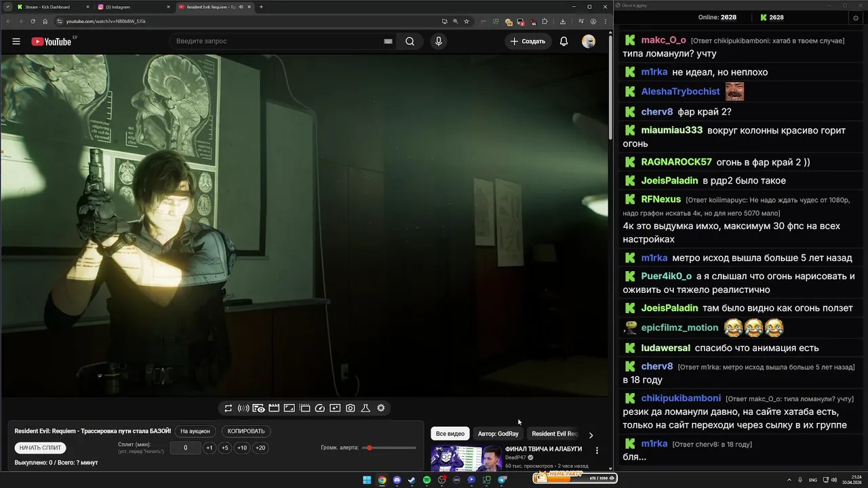Open the Windows Start button

point(367,480)
